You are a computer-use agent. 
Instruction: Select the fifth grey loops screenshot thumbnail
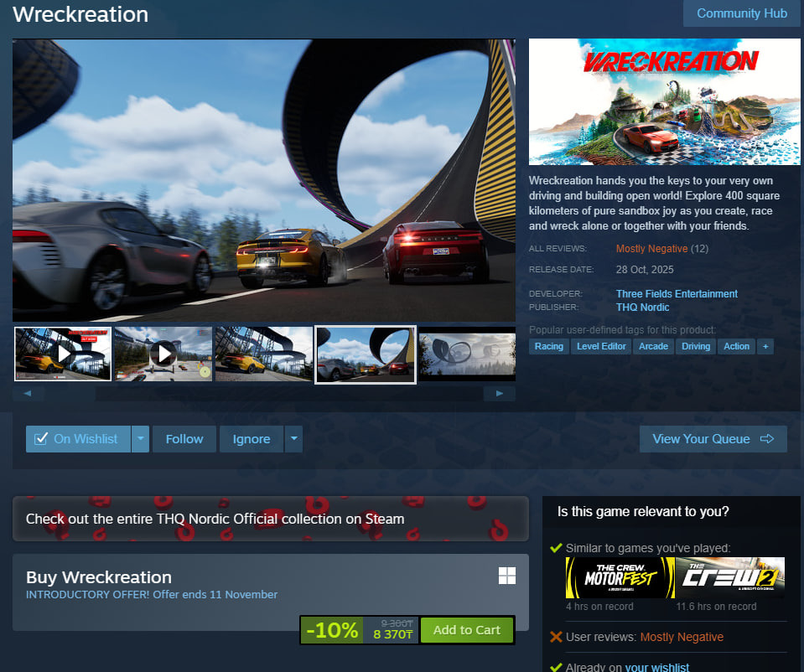tap(467, 354)
